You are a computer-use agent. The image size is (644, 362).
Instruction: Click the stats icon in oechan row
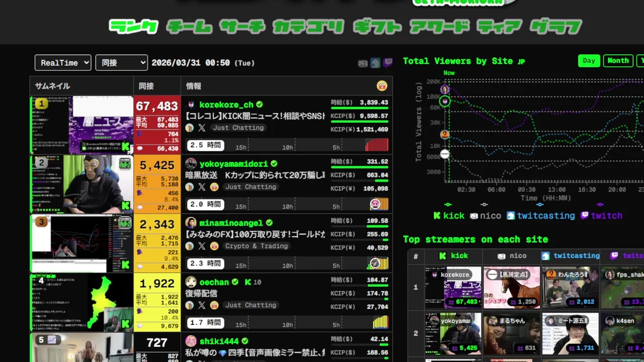[x=190, y=305]
